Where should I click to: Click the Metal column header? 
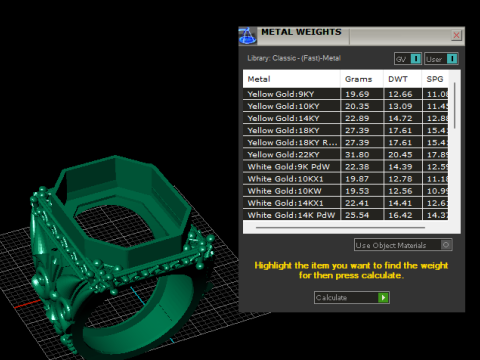point(292,79)
